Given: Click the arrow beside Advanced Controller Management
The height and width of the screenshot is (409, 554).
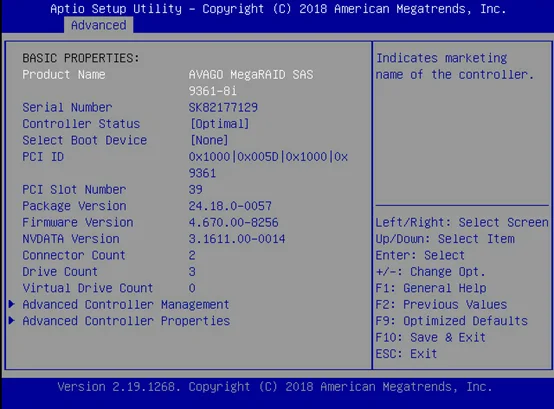Looking at the screenshot, I should click(x=12, y=304).
